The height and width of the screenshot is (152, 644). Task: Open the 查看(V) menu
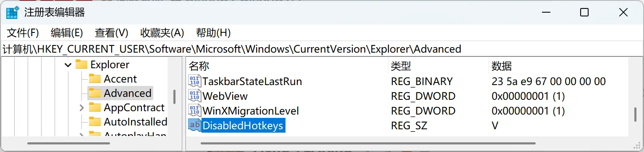click(111, 33)
